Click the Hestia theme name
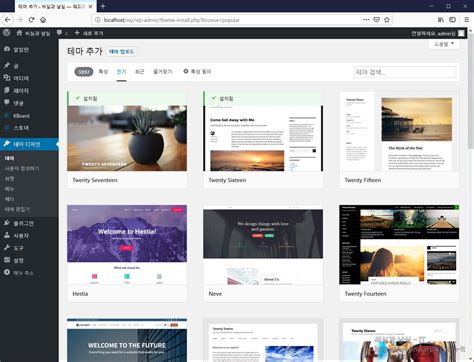This screenshot has height=362, width=474. coord(80,294)
